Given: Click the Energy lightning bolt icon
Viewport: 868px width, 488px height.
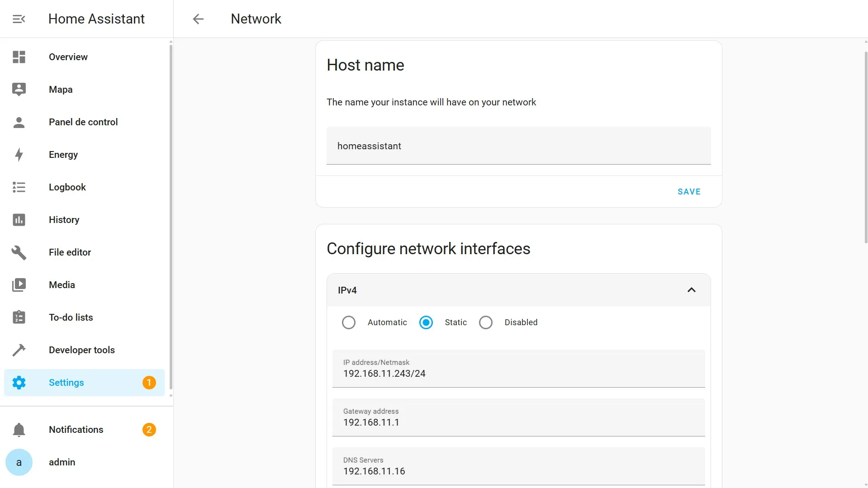Looking at the screenshot, I should click(x=19, y=155).
